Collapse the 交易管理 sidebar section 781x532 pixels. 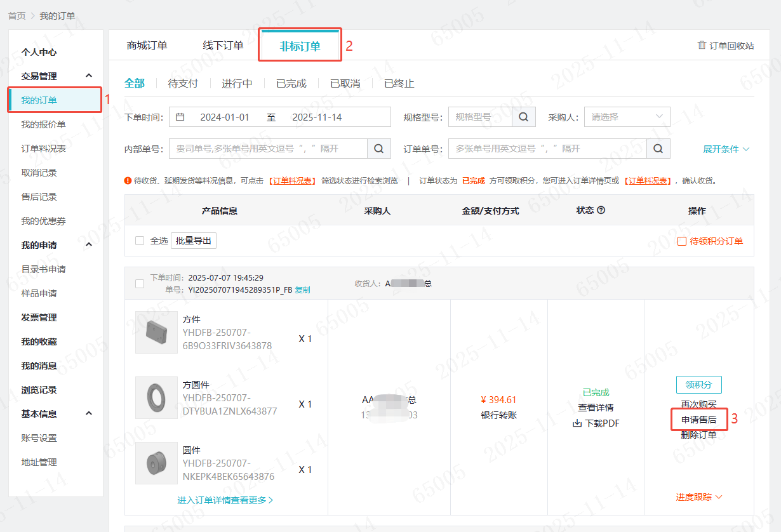click(89, 76)
